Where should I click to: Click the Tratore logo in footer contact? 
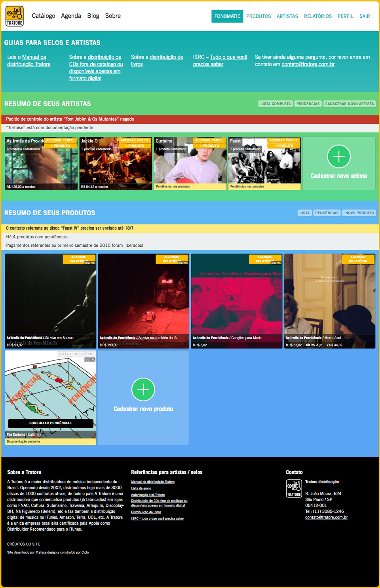(294, 488)
